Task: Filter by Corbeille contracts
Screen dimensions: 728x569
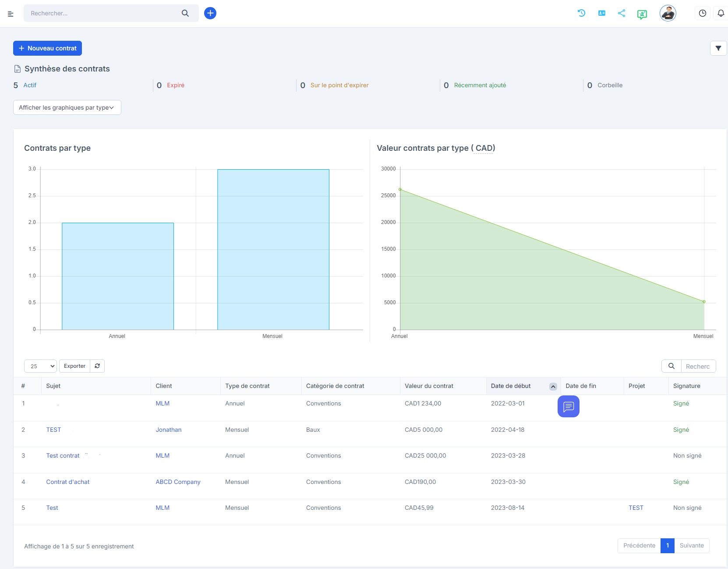Action: pyautogui.click(x=610, y=85)
